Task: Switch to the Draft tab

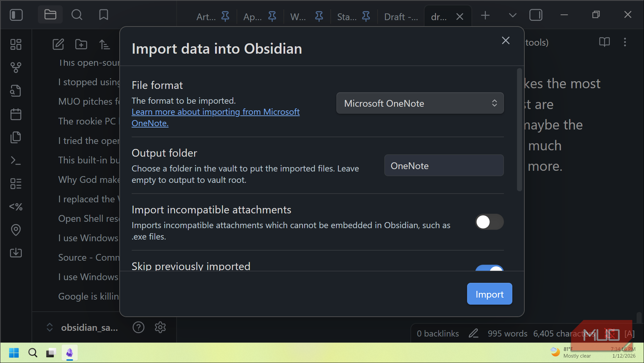Action: [401, 16]
